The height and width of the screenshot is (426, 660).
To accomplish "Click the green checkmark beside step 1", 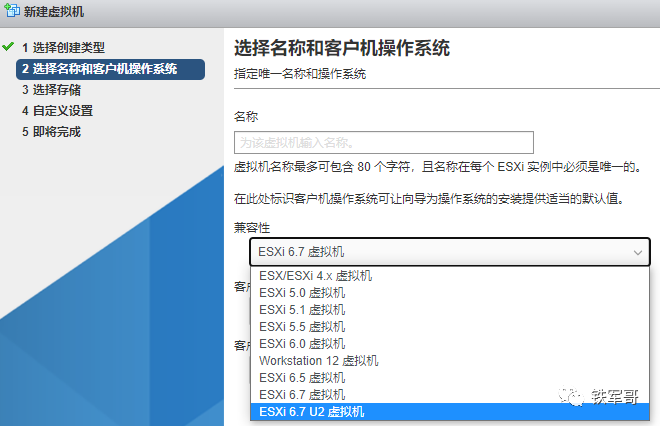I will point(8,46).
